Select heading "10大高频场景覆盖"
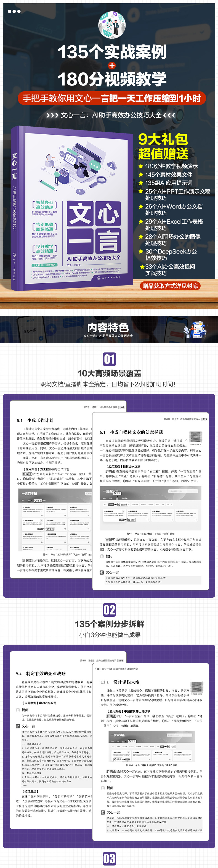Image resolution: width=218 pixels, height=868 pixels. pyautogui.click(x=109, y=373)
